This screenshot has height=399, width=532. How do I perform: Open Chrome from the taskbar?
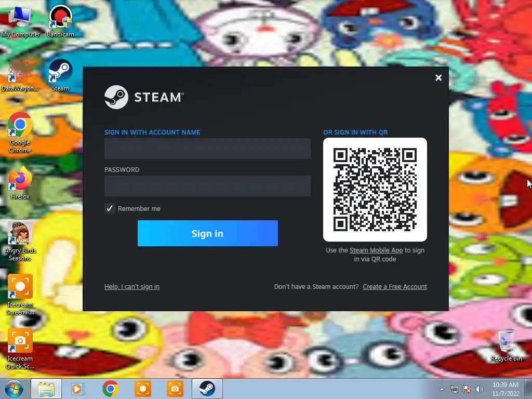tap(110, 389)
